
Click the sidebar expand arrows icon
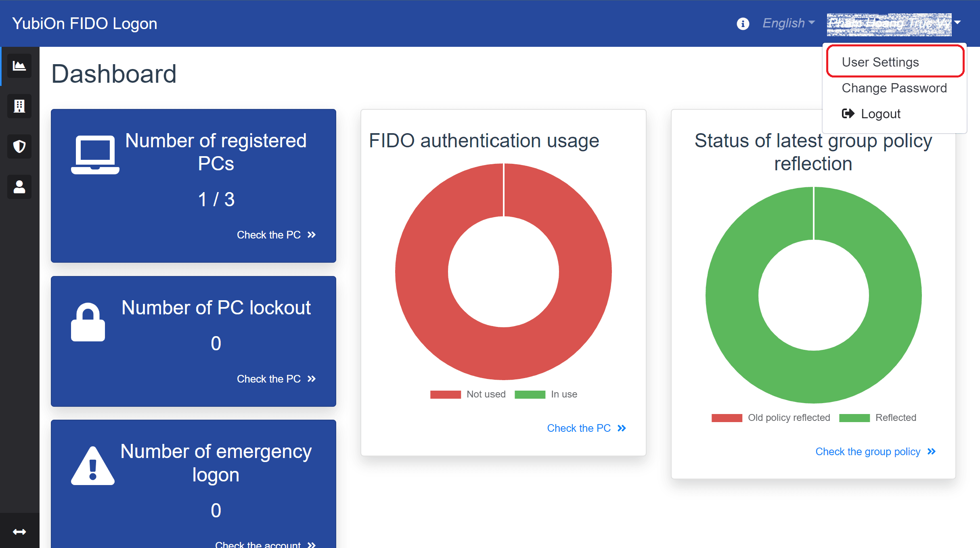(x=19, y=531)
